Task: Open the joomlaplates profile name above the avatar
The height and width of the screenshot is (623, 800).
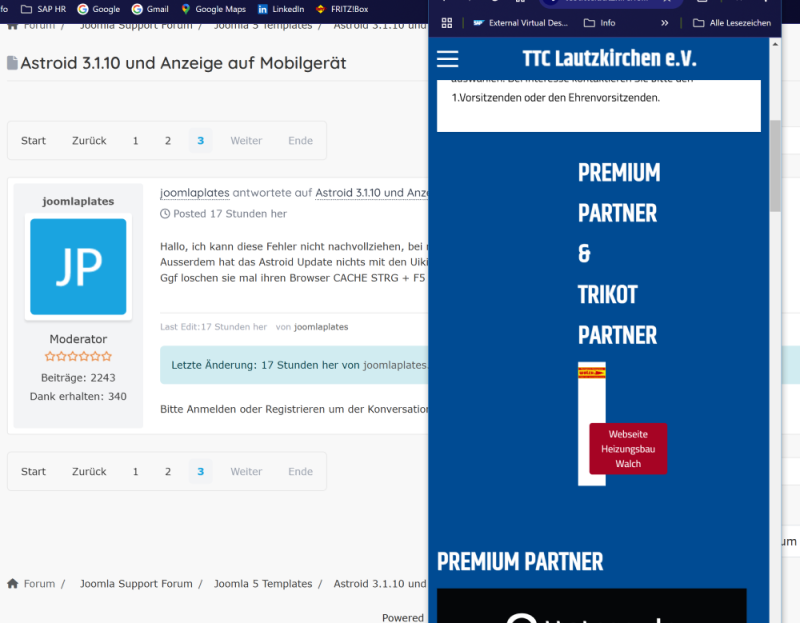Action: [78, 201]
